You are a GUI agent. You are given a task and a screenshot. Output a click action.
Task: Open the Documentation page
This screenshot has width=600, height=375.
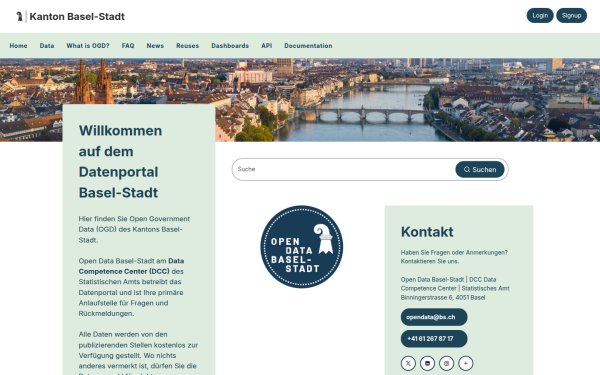[x=308, y=46]
